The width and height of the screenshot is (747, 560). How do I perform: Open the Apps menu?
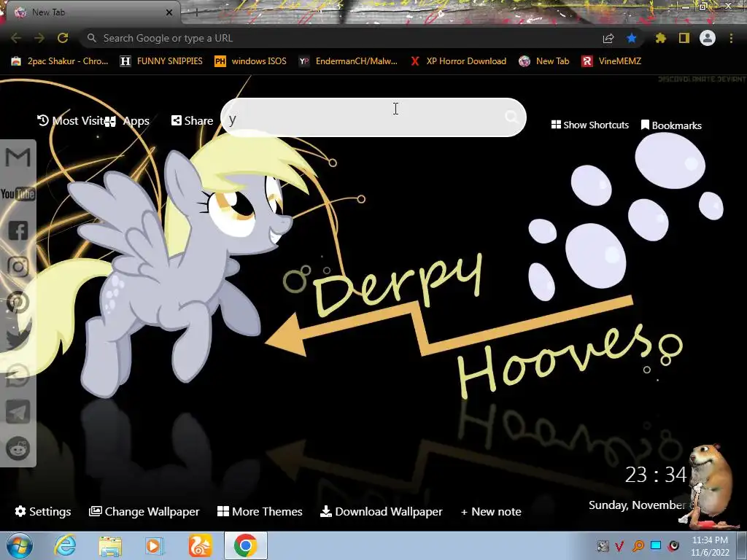(127, 121)
